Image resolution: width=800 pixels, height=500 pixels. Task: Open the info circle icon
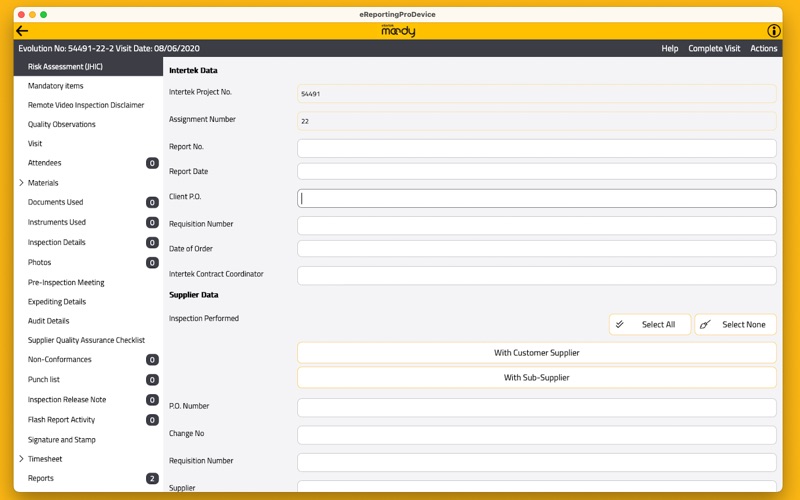click(773, 31)
